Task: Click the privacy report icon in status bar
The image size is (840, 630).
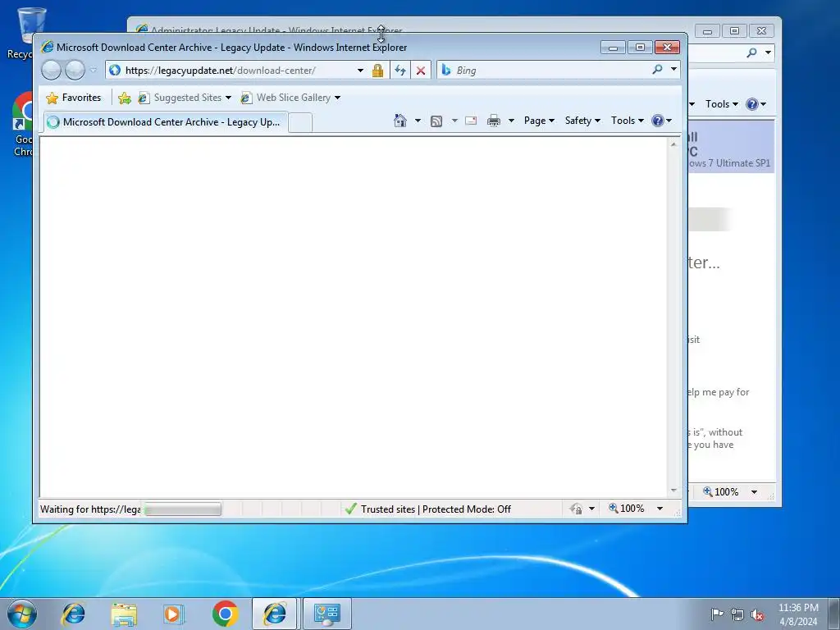Action: tap(576, 509)
